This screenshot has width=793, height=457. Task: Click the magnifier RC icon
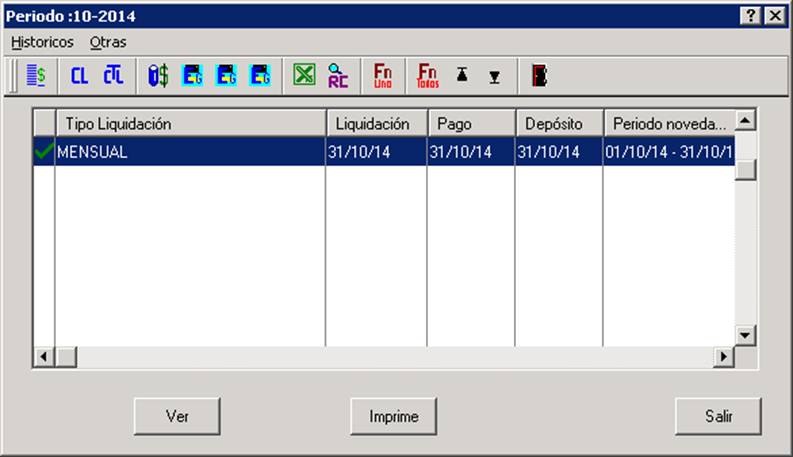(x=338, y=76)
